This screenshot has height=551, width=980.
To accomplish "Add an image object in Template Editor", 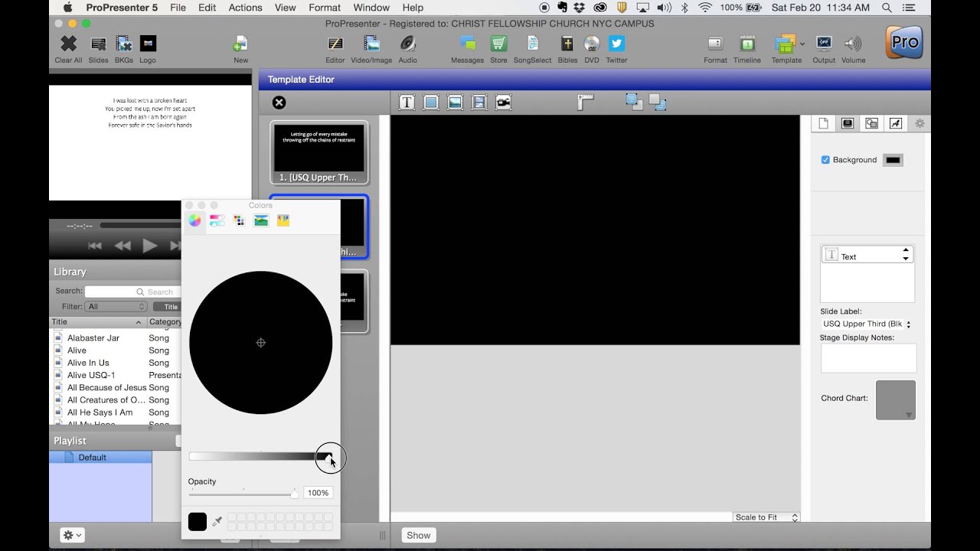I will (x=456, y=103).
